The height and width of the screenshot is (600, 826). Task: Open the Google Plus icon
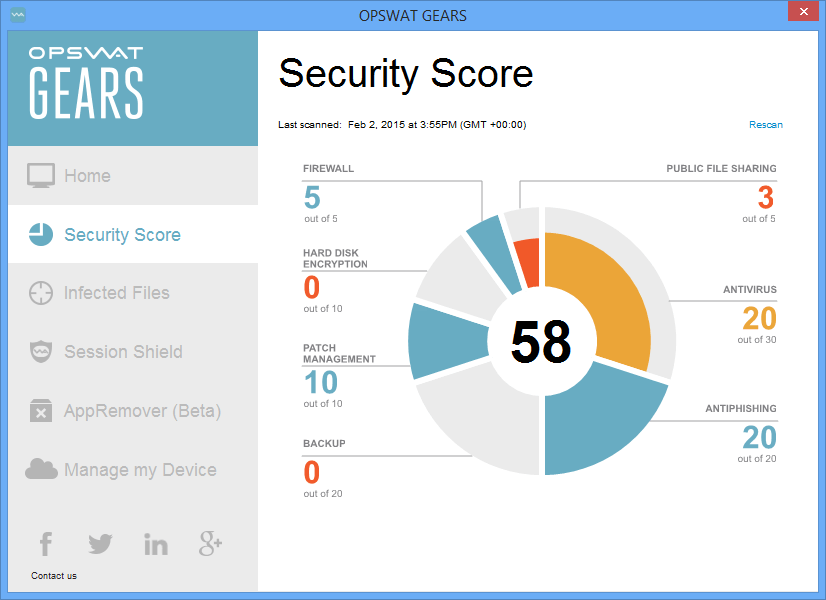[210, 544]
